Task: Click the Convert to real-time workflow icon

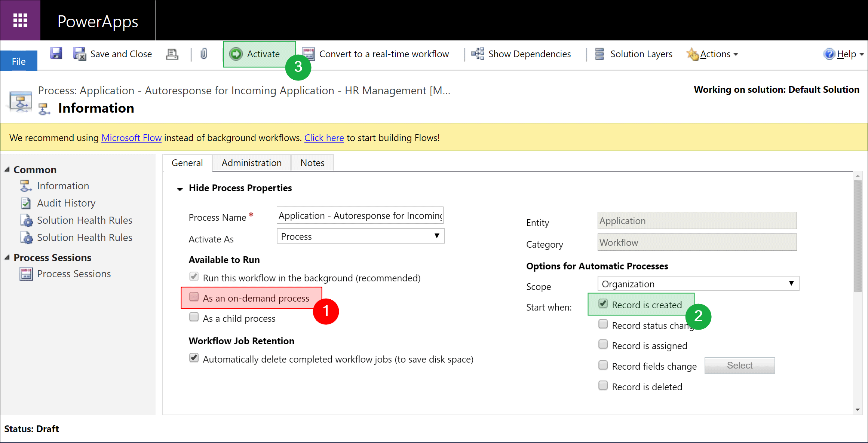Action: (309, 54)
